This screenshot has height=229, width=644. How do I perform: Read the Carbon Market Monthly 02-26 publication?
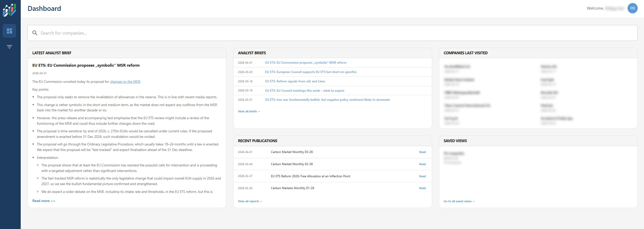pos(422,164)
